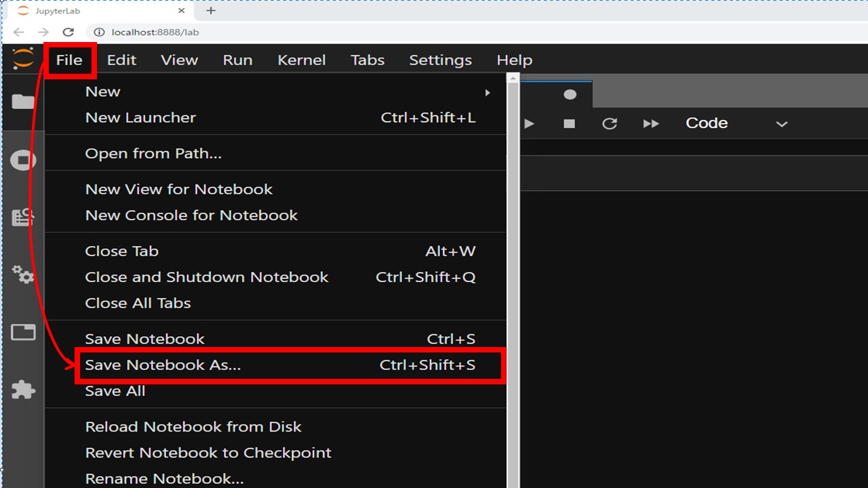
Task: Click the restart kernel icon
Action: coord(610,123)
